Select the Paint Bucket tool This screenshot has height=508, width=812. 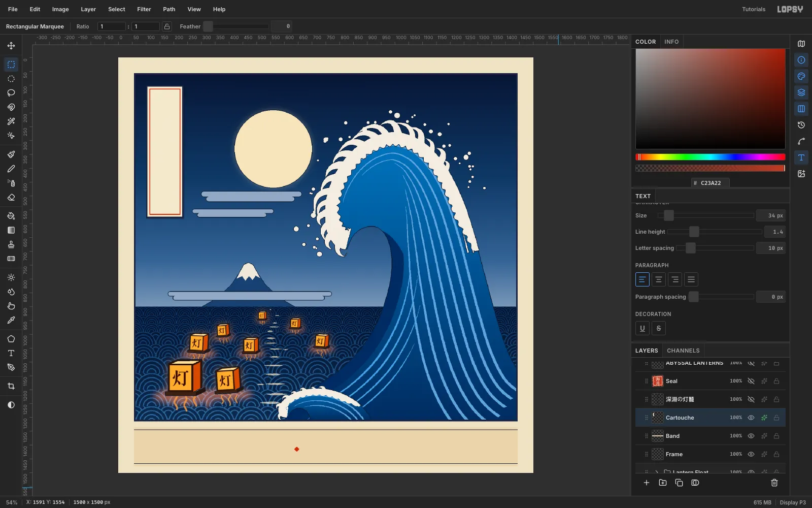coord(11,216)
